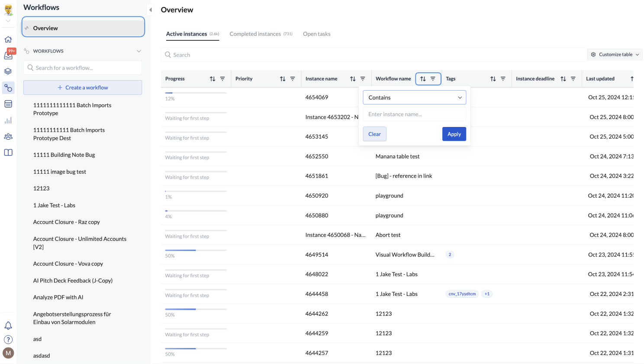The height and width of the screenshot is (364, 644).
Task: Sort by Progress column
Action: click(x=213, y=79)
